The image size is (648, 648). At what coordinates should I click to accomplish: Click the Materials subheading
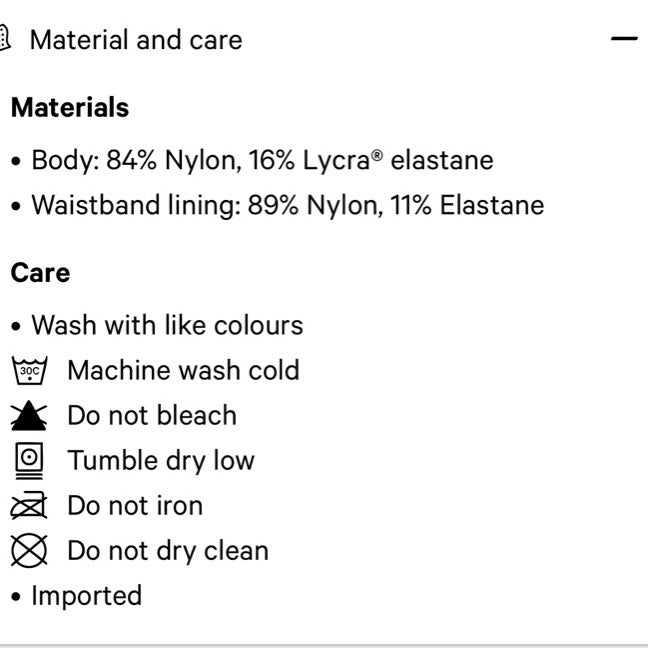(x=70, y=107)
